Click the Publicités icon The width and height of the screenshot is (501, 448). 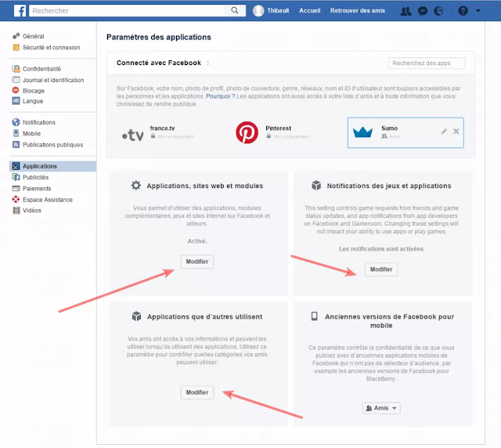point(16,177)
